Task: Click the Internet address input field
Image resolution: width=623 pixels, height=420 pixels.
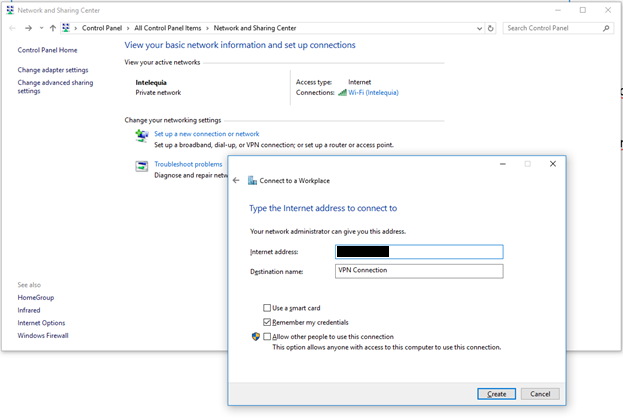Action: (419, 252)
